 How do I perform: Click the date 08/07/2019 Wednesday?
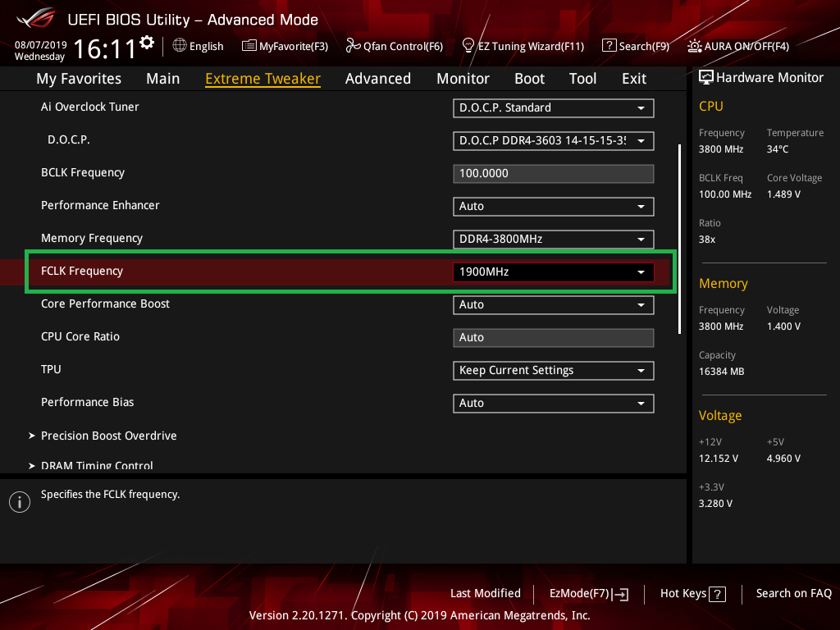tap(40, 50)
